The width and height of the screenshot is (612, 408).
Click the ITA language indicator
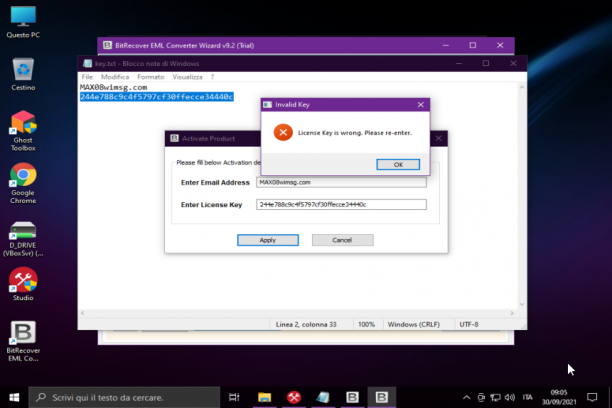(527, 397)
